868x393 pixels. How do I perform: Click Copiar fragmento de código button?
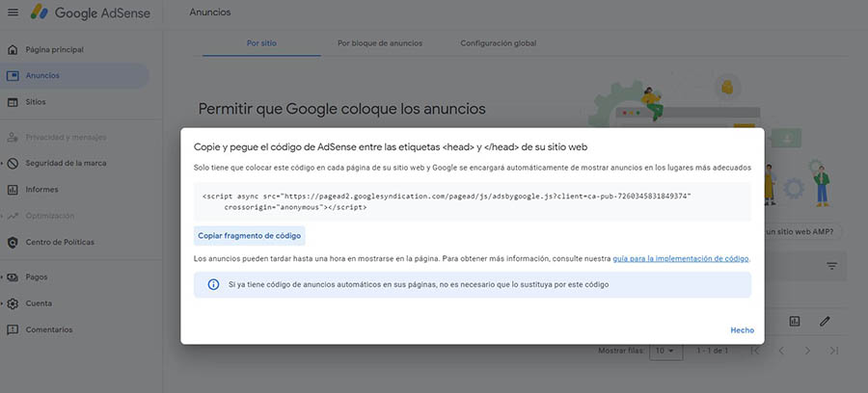pyautogui.click(x=250, y=235)
